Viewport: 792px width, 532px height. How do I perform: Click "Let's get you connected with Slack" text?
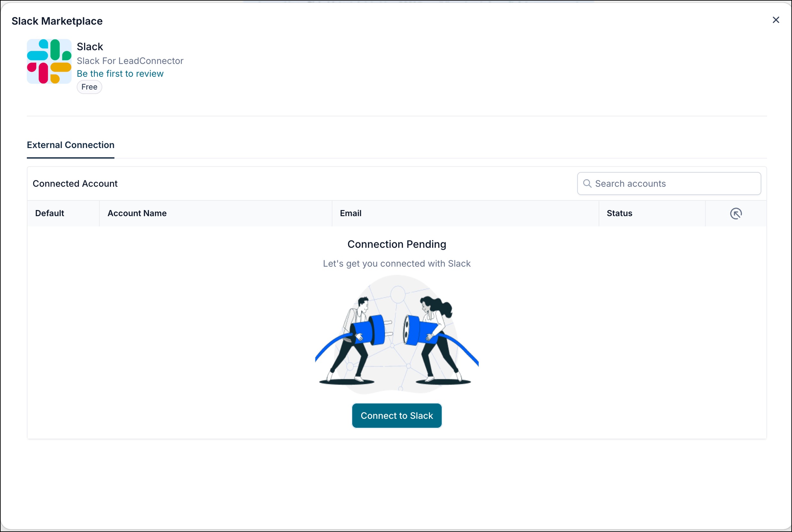[397, 264]
